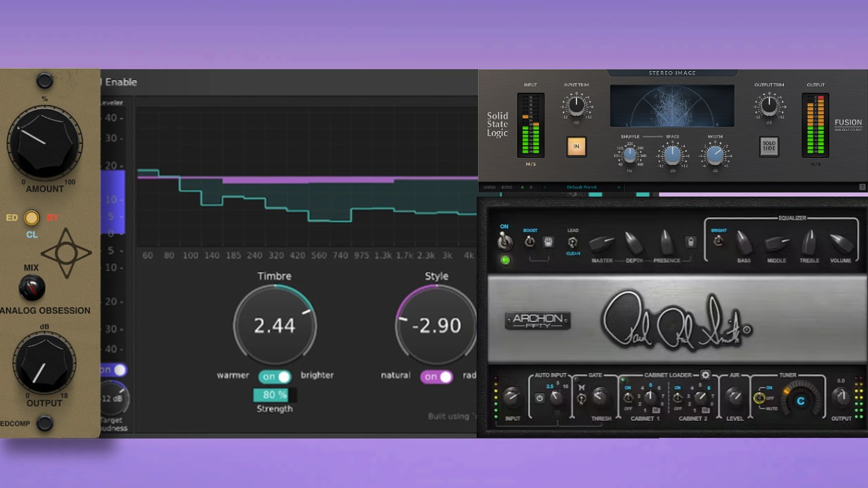Toggle the ED/BY/CL mode switch
The image size is (868, 488).
pyautogui.click(x=31, y=218)
